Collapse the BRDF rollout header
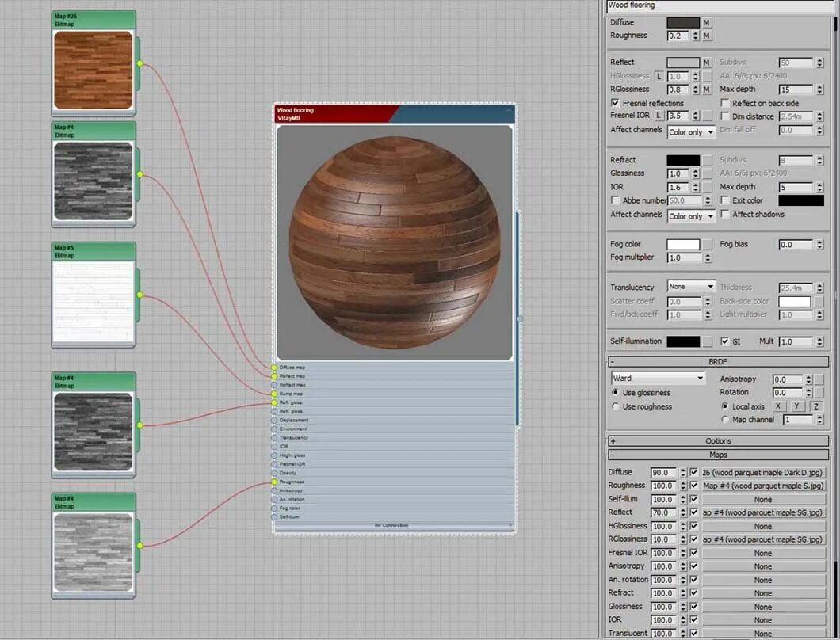Screen dimensions: 840x640 [718, 362]
